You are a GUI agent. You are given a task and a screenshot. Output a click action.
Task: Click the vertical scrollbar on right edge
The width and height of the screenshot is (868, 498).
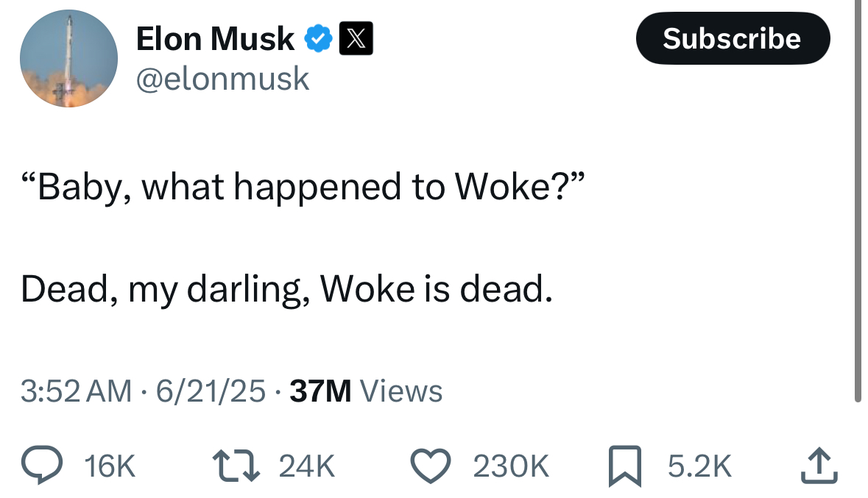point(857,199)
